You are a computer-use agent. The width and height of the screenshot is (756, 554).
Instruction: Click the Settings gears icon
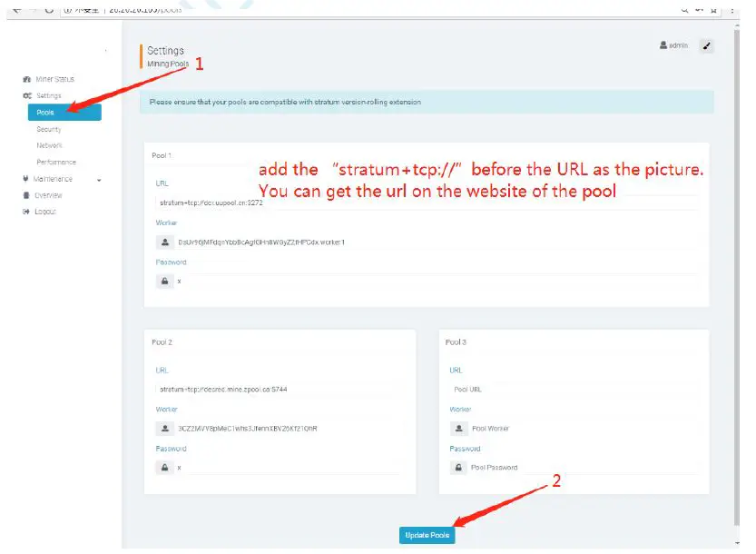(27, 95)
